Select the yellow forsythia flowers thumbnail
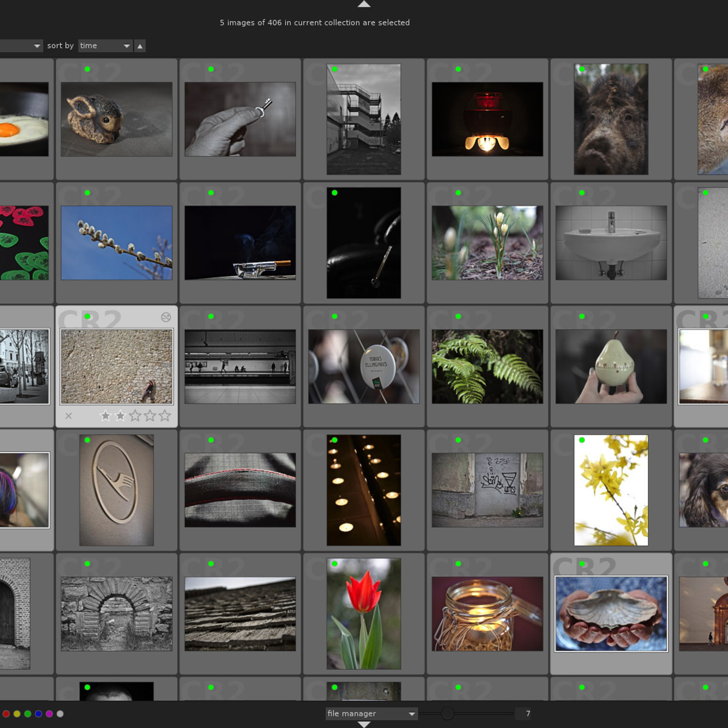 pos(611,490)
